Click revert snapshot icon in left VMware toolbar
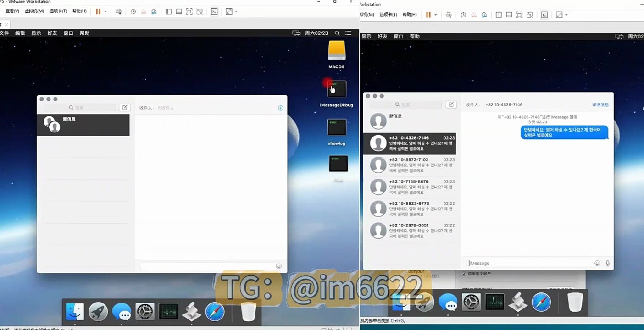Viewport: 644px width, 330px height. (x=143, y=11)
